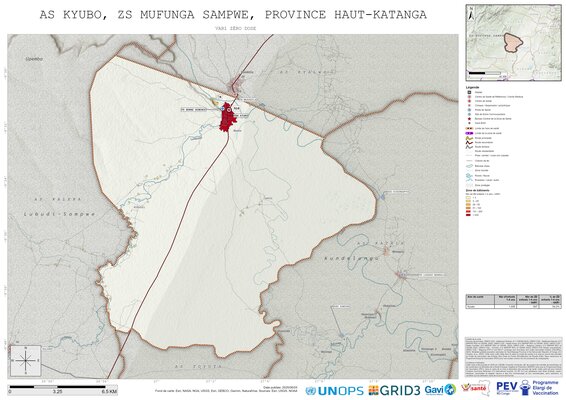This screenshot has height=400, width=566.
Task: Click the PEV Programme Elargi de Vaccination logo
Action: (x=527, y=388)
